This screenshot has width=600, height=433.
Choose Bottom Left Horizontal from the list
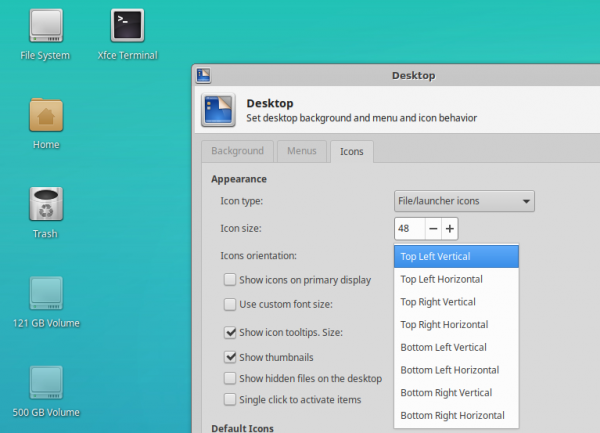click(x=449, y=370)
